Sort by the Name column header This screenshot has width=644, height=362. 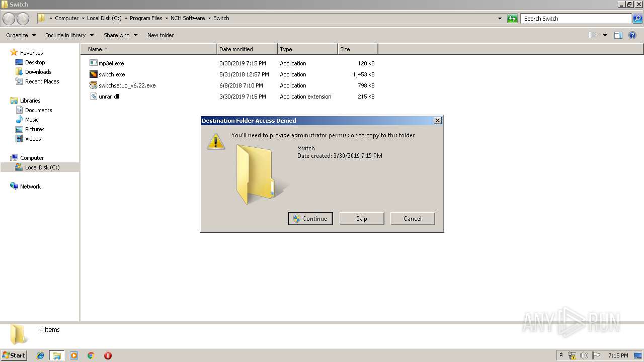148,49
